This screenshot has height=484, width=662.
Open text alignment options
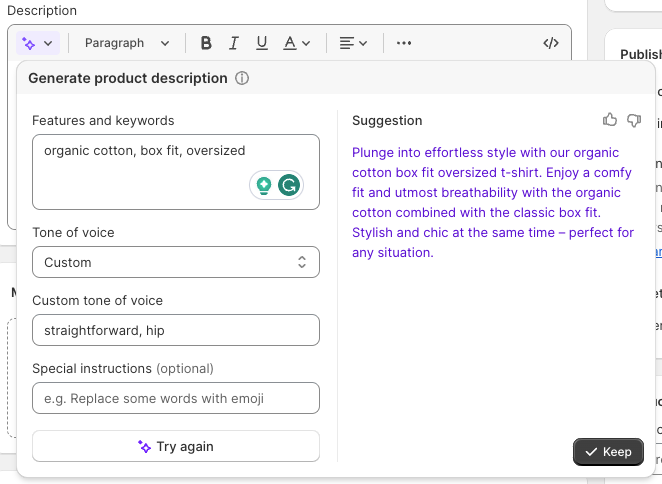pyautogui.click(x=353, y=43)
